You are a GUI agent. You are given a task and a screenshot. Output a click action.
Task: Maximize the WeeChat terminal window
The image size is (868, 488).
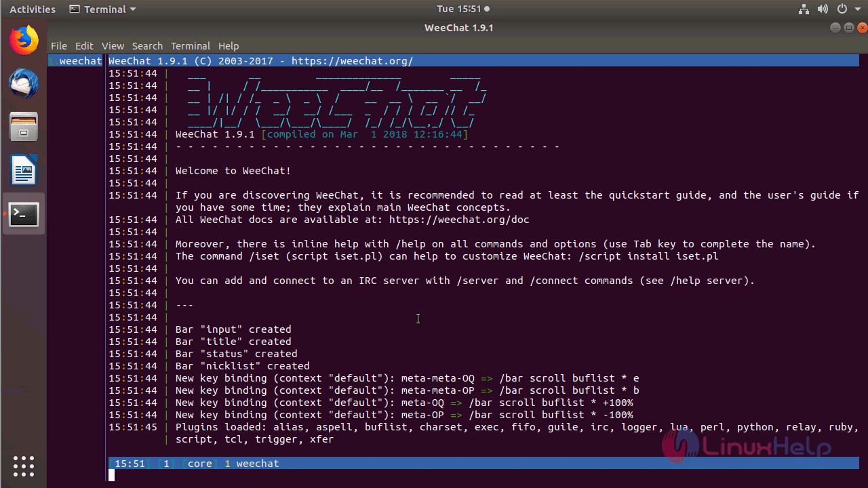click(849, 28)
